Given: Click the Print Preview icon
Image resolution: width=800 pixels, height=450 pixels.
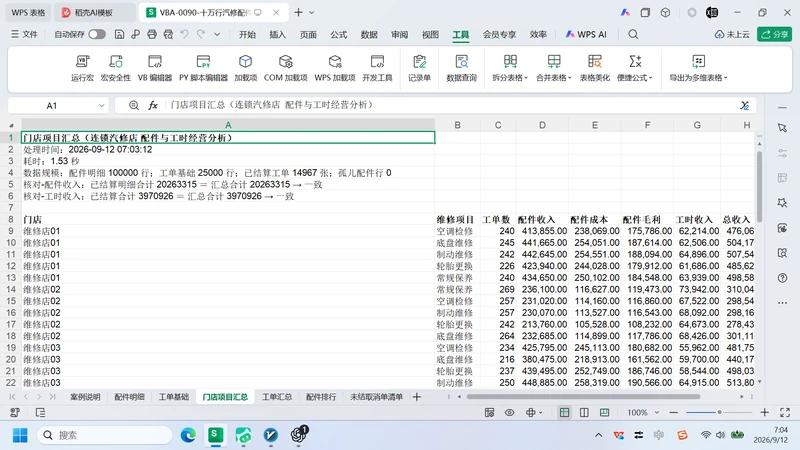Looking at the screenshot, I should [x=168, y=34].
